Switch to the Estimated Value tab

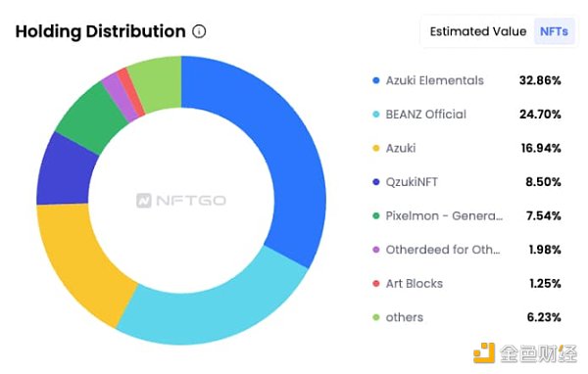(x=478, y=31)
